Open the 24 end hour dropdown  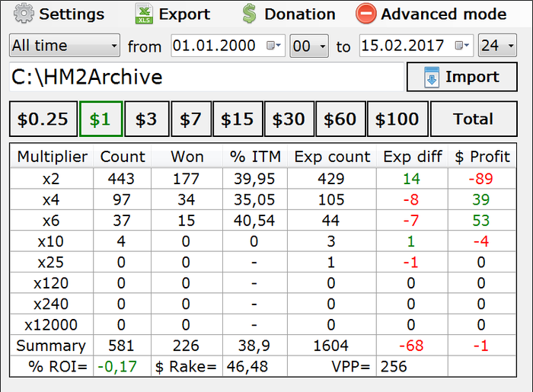(x=497, y=45)
